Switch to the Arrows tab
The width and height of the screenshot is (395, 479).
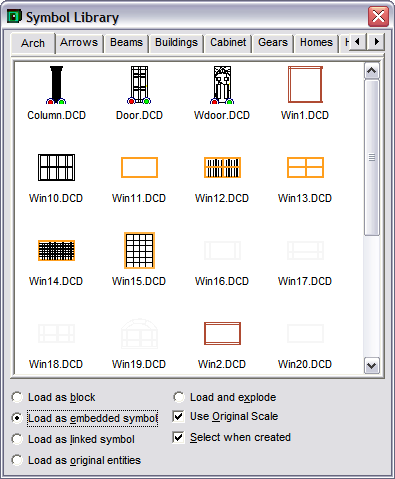point(79,43)
